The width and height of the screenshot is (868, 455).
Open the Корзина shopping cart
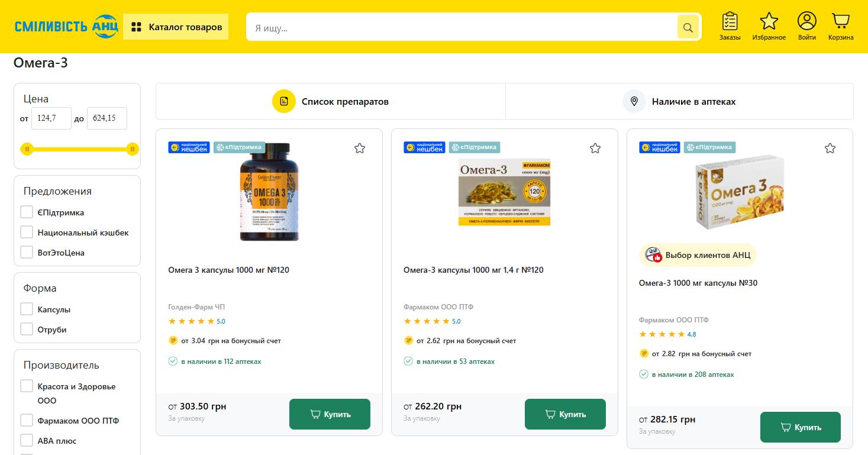coord(840,27)
